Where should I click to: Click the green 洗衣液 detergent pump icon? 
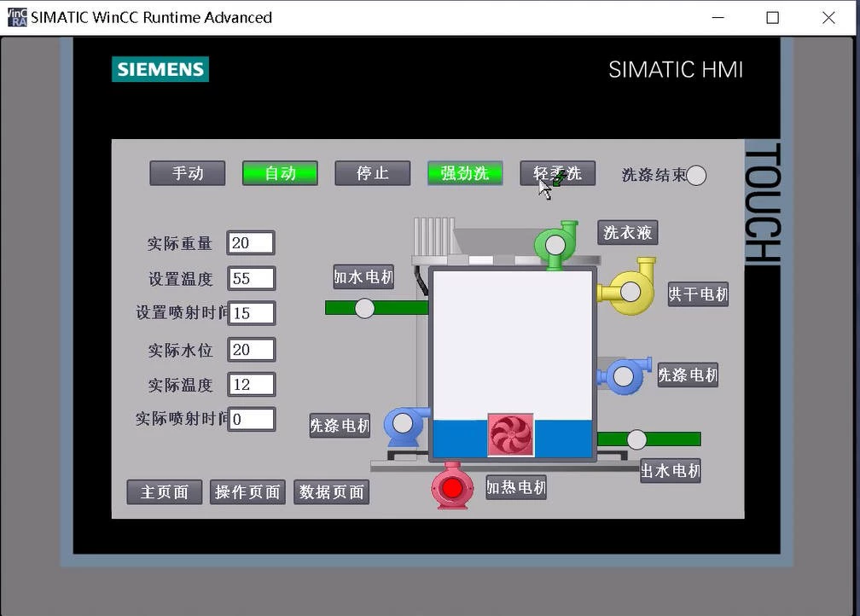point(555,245)
